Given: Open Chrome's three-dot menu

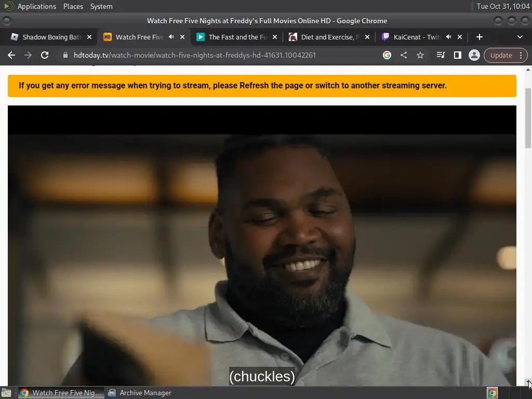Looking at the screenshot, I should pos(521,55).
